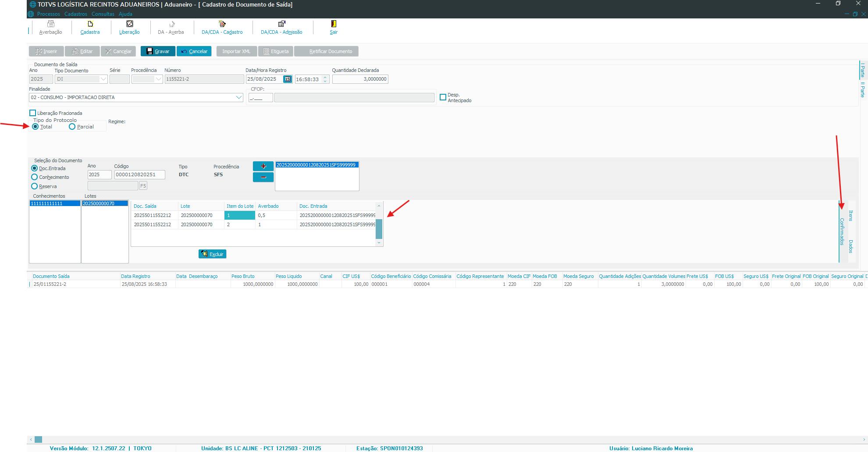Open the DA/CDA - Admissão toolbar icon
The height and width of the screenshot is (452, 868).
click(281, 27)
